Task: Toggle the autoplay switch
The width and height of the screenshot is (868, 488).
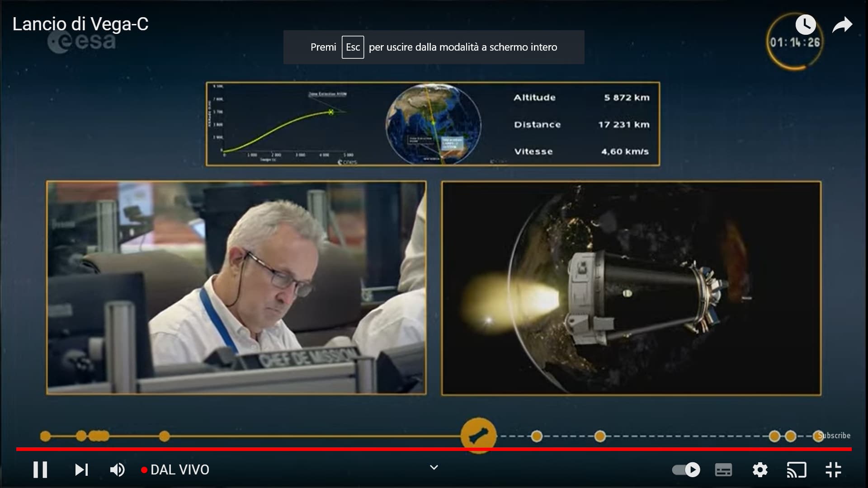Action: pos(686,469)
